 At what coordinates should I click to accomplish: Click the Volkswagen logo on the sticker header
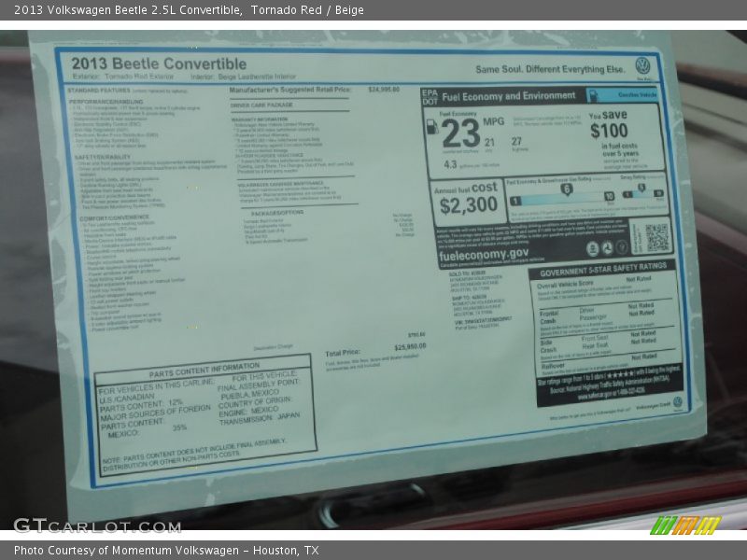click(642, 65)
